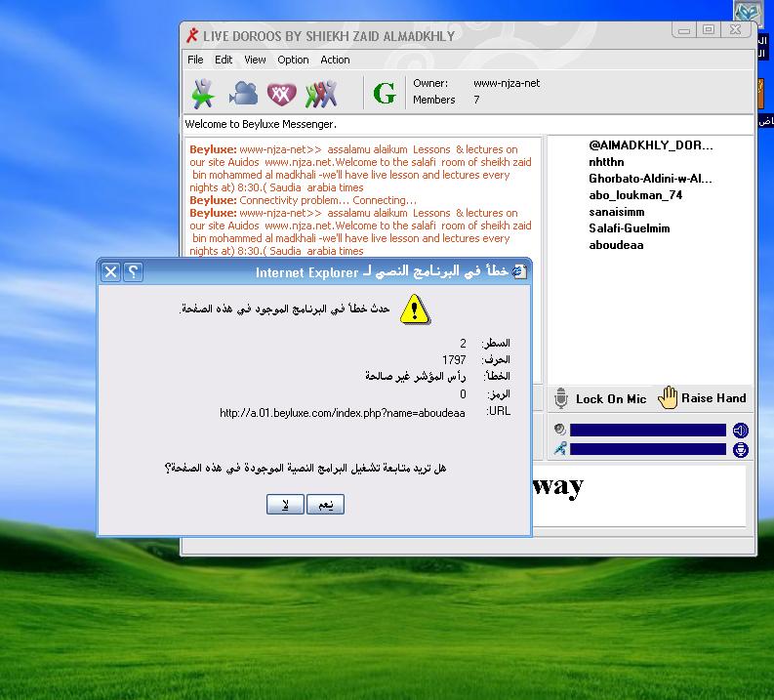Toggle Lock On Mic

click(x=600, y=398)
